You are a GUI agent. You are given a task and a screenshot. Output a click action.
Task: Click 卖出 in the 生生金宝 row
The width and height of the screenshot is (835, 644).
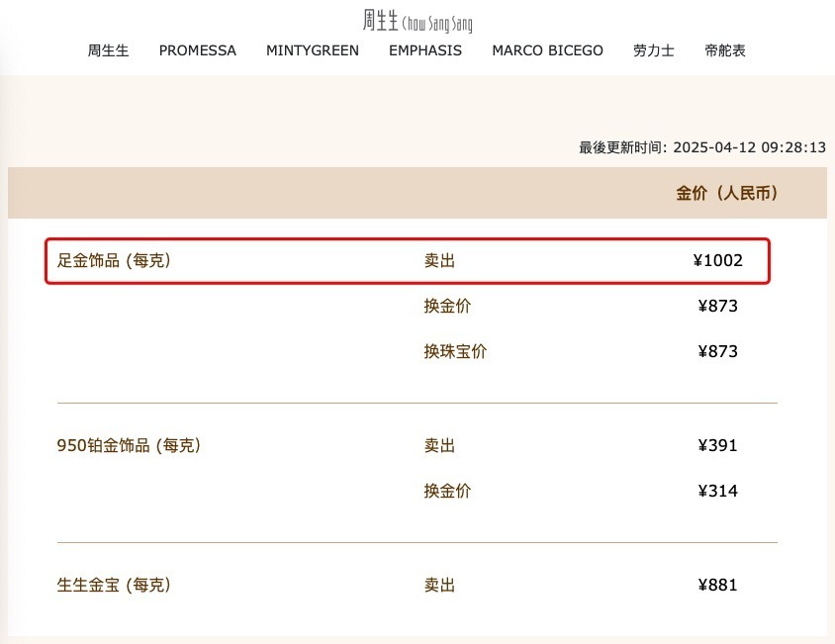[x=439, y=586]
